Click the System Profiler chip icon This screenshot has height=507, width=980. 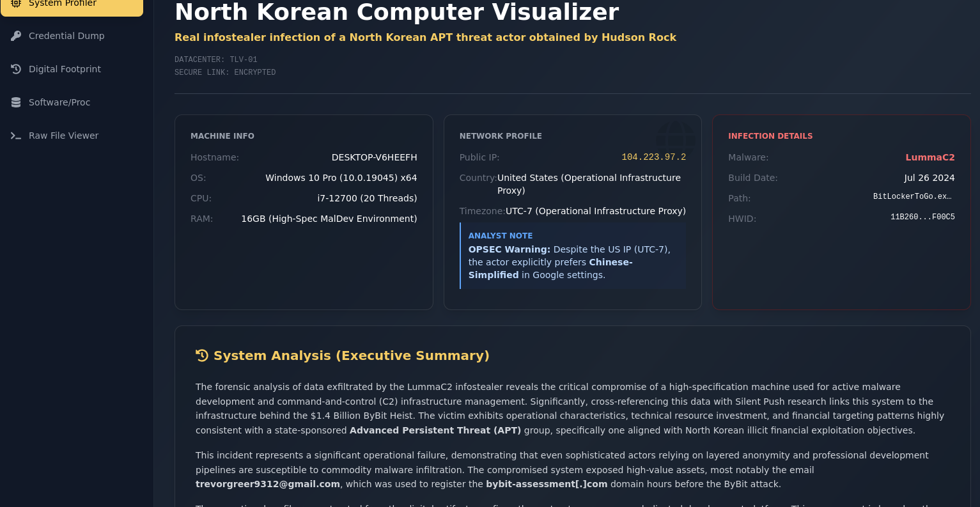16,3
